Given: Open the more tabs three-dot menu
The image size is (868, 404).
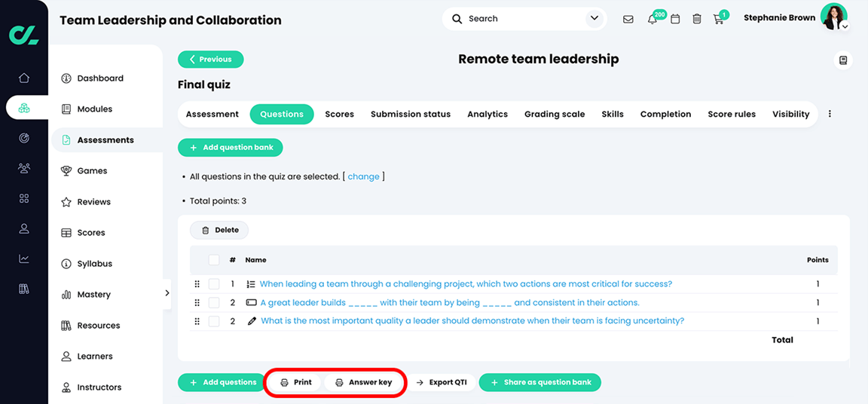Looking at the screenshot, I should [x=830, y=114].
